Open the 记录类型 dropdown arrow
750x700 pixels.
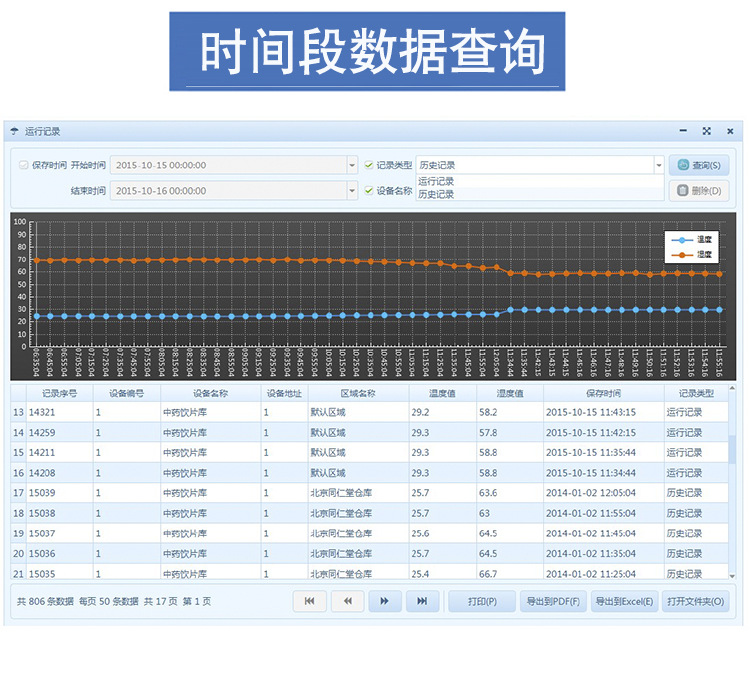(x=658, y=165)
